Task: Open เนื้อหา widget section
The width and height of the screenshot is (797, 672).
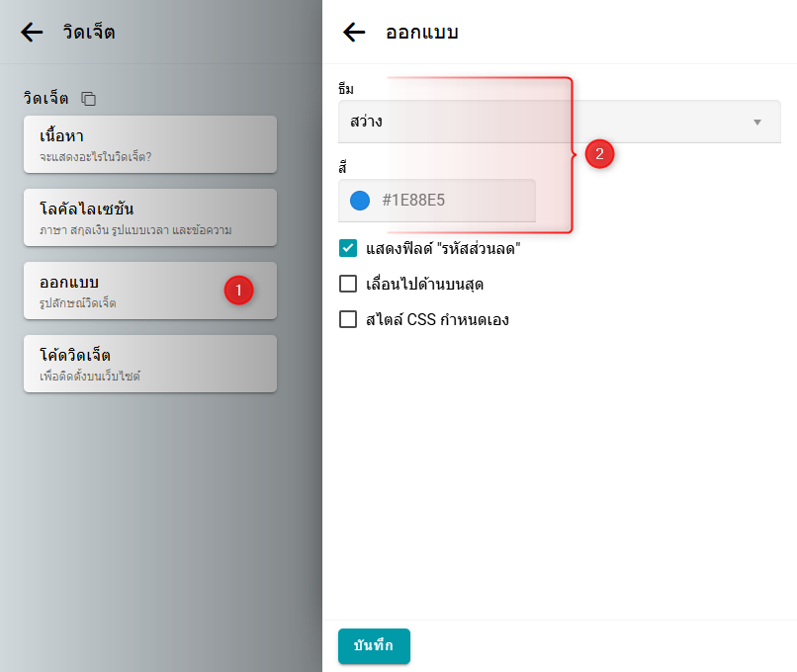Action: tap(150, 144)
